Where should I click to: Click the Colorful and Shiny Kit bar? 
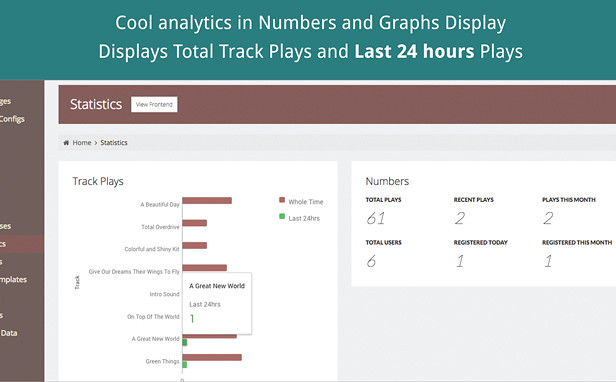[x=194, y=246]
